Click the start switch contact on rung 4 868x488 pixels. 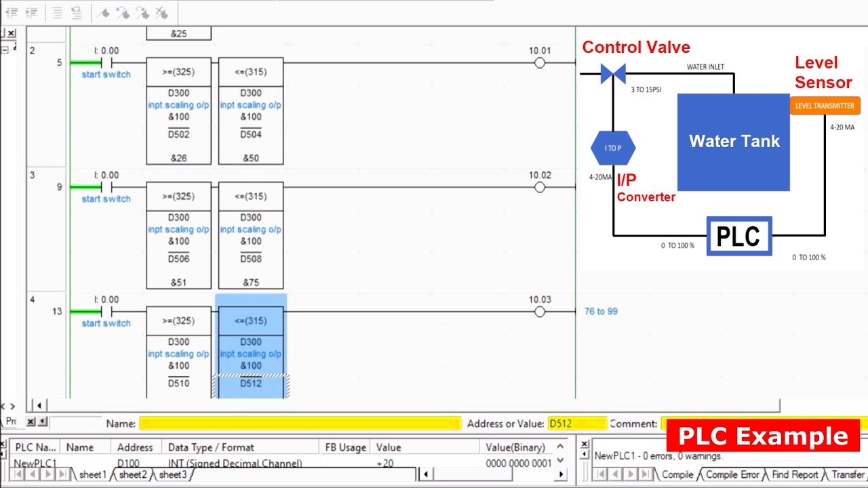click(106, 312)
